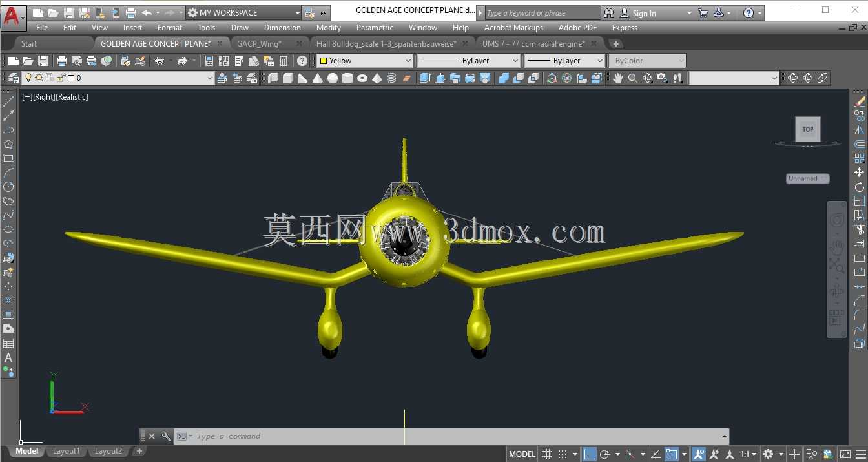Toggle clean screen icon in status bar
868x462 pixels.
coord(845,454)
